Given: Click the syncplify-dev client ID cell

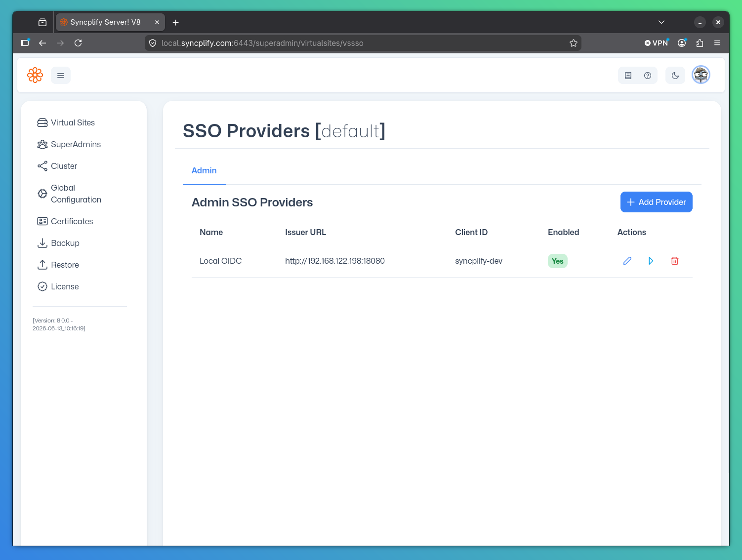Looking at the screenshot, I should [479, 261].
